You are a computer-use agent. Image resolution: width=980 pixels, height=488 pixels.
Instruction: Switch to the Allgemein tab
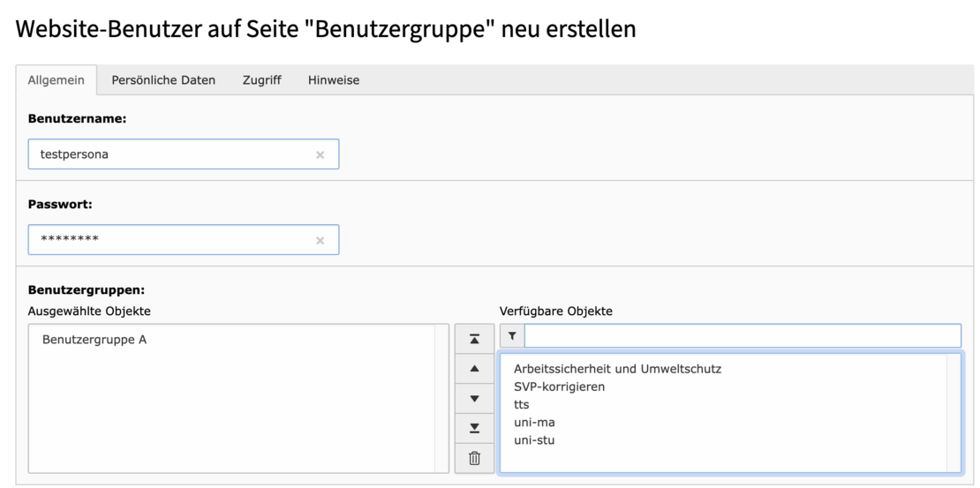(57, 80)
